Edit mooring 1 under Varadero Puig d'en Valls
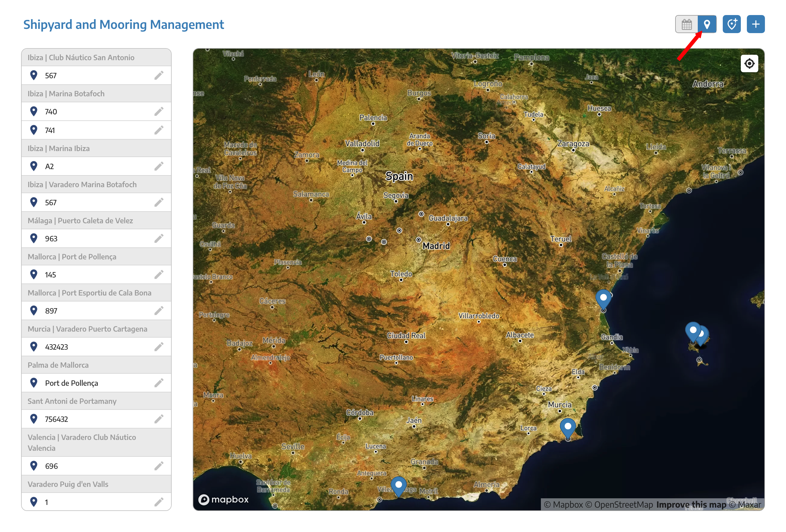The width and height of the screenshot is (786, 532). (x=159, y=502)
